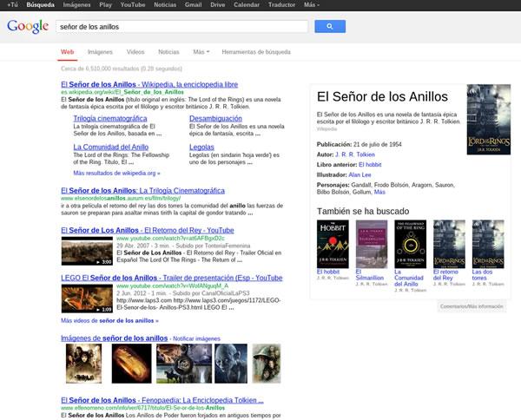Click the blue search magnifier button
Image resolution: width=521 pixels, height=420 pixels.
(330, 26)
